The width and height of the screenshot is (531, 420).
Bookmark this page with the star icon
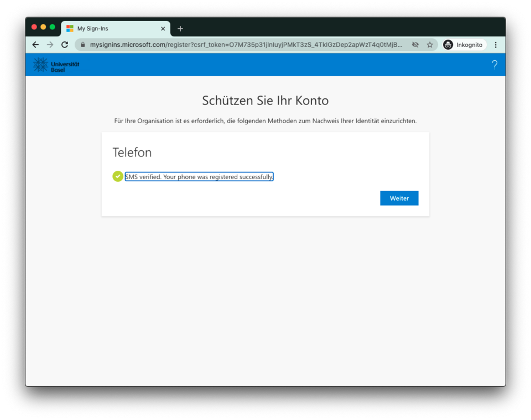pyautogui.click(x=430, y=45)
